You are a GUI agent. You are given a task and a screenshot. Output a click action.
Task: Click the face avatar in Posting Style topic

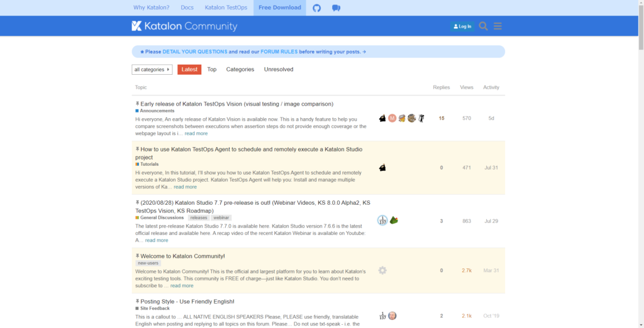coord(392,315)
